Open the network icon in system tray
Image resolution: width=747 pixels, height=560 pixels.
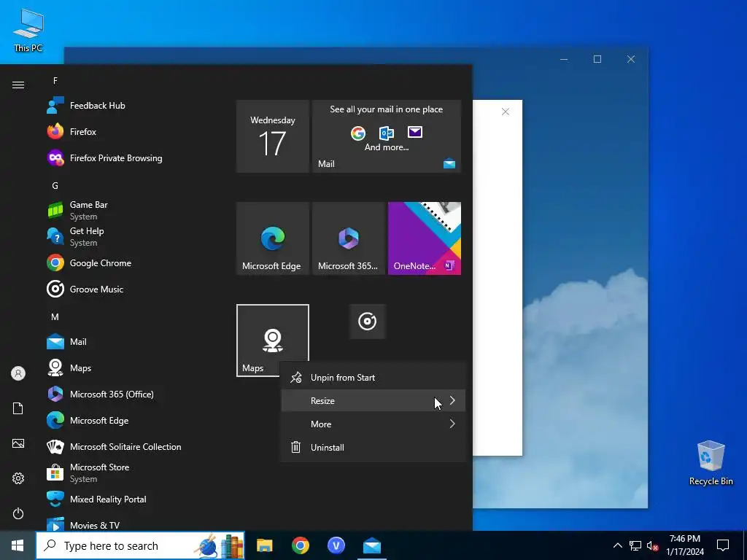point(635,545)
